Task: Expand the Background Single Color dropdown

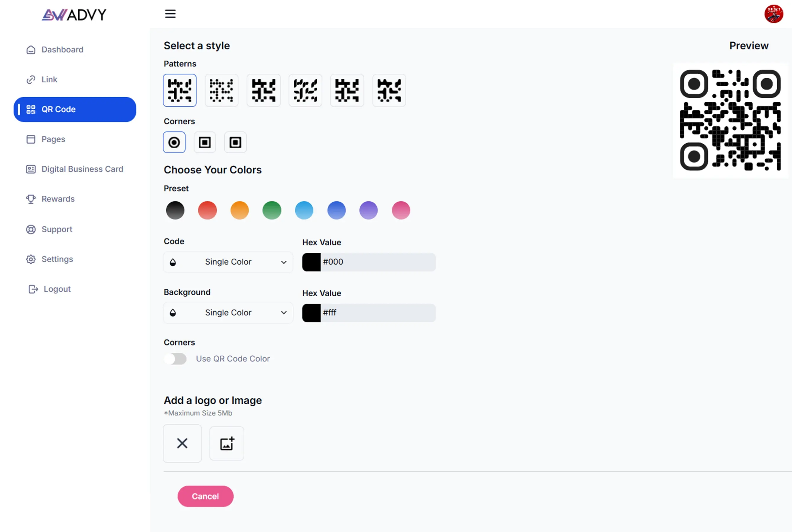Action: coord(228,313)
